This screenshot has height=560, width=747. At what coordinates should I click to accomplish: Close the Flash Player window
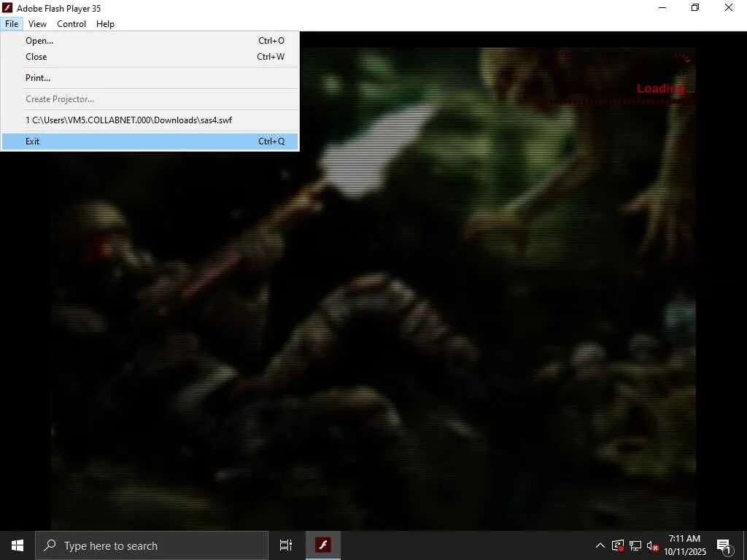coord(729,7)
